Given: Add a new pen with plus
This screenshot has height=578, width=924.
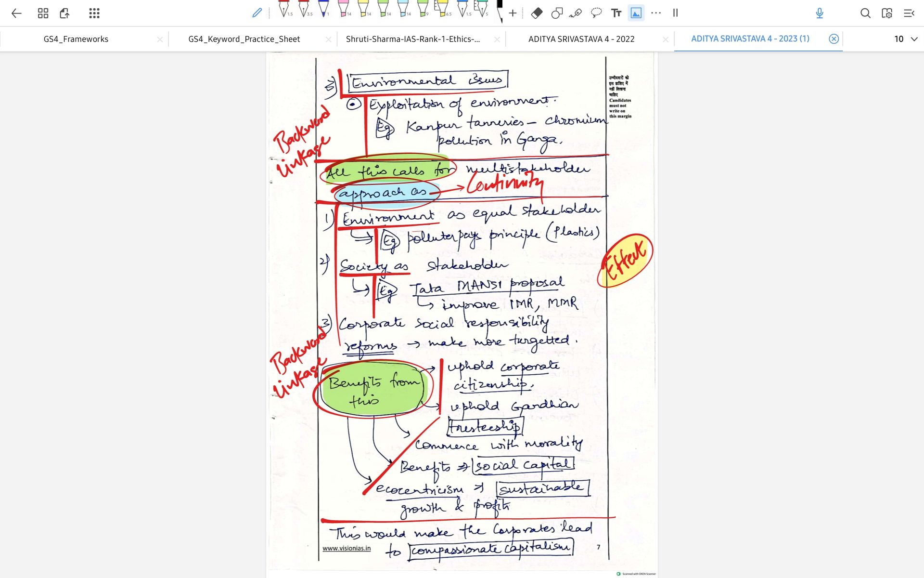Looking at the screenshot, I should click(x=513, y=13).
